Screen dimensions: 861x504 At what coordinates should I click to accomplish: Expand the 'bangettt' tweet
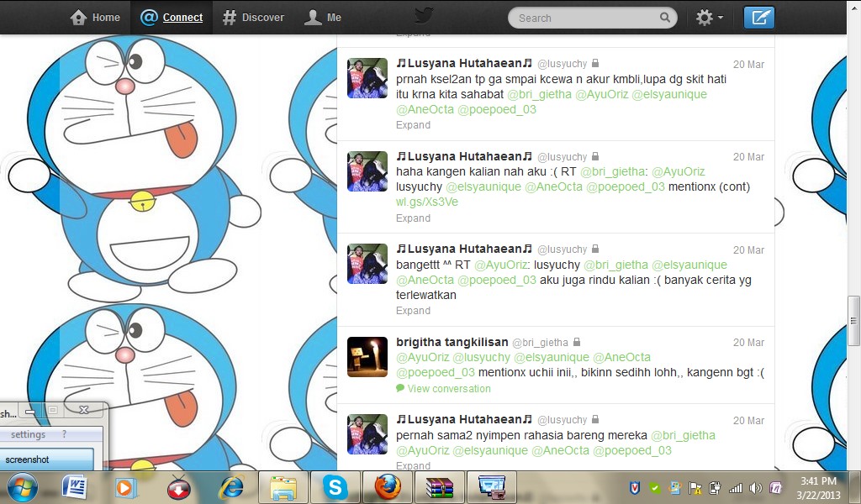tap(413, 311)
